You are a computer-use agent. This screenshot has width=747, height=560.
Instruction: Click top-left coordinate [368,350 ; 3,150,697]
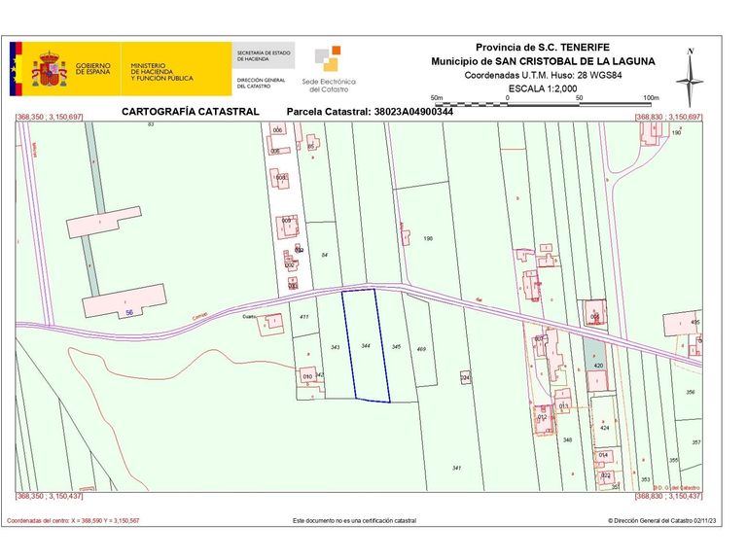[50, 117]
